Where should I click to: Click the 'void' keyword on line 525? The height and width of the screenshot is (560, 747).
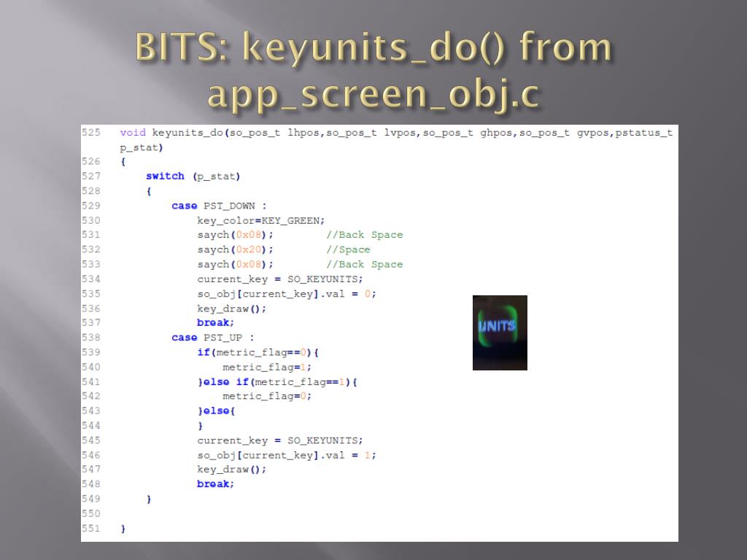click(x=133, y=133)
